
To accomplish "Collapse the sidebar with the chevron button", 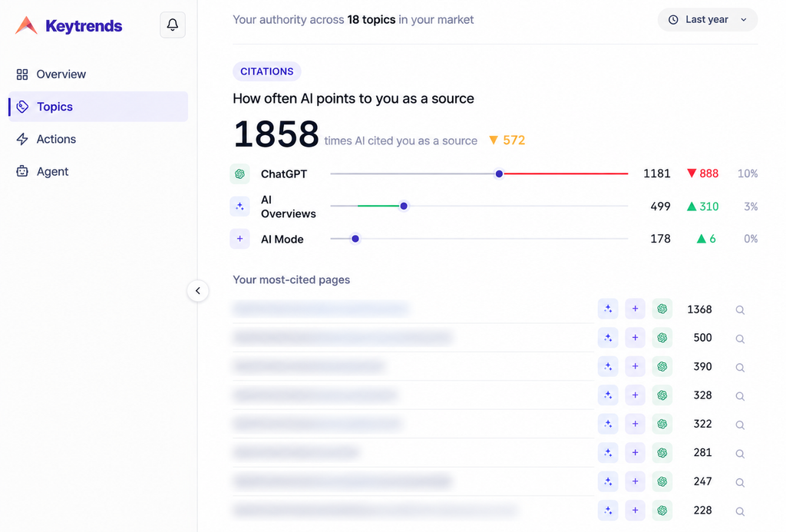I will coord(198,291).
